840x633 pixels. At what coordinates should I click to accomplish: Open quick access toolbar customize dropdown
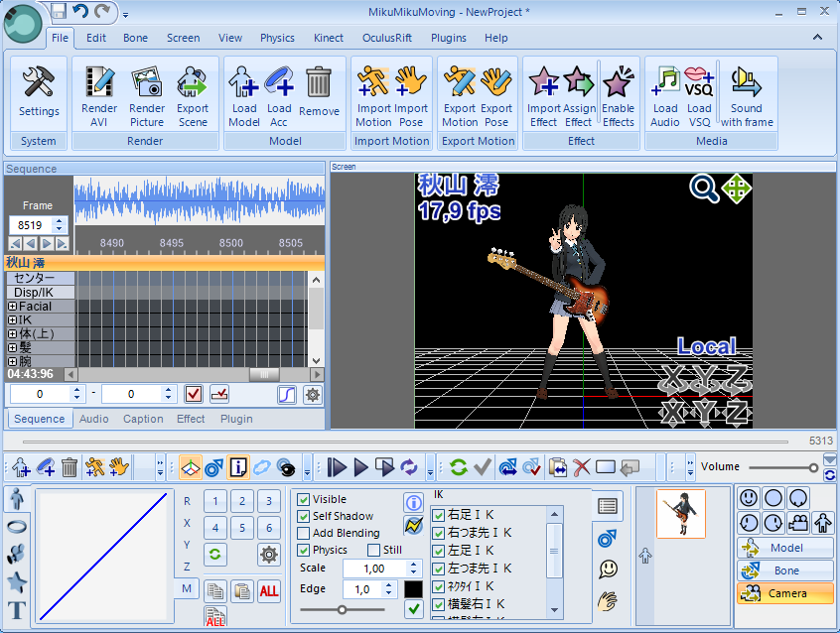point(125,15)
